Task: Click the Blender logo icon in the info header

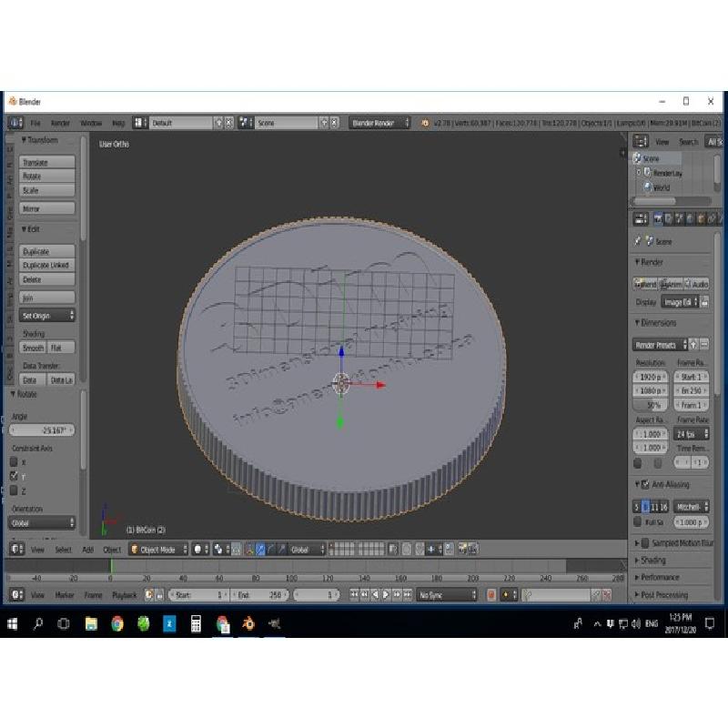Action: 425,123
